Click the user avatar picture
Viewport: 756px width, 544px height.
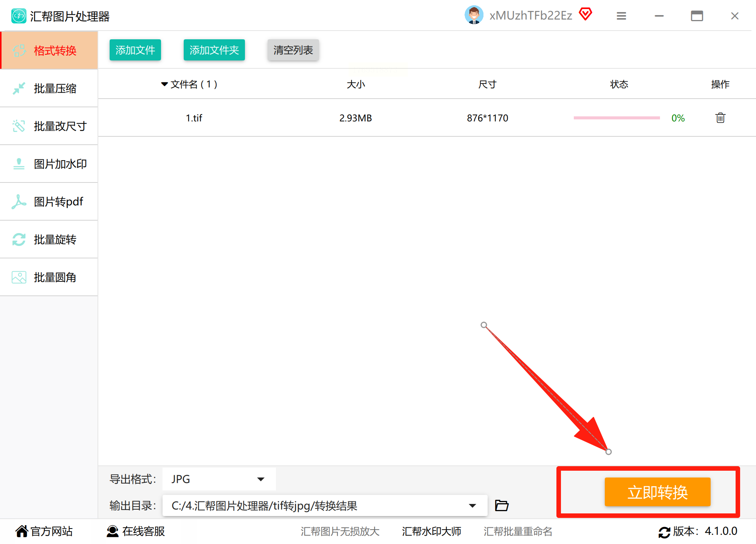coord(474,15)
